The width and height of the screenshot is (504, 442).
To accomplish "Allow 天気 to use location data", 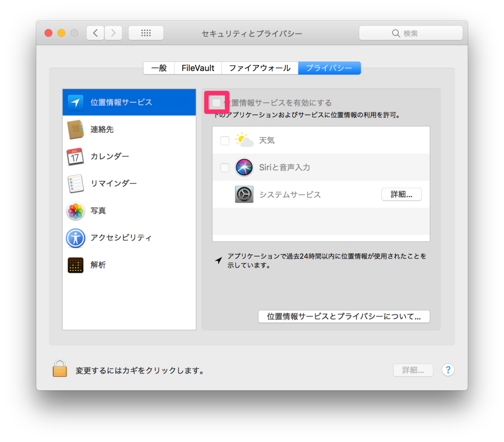I will 225,140.
